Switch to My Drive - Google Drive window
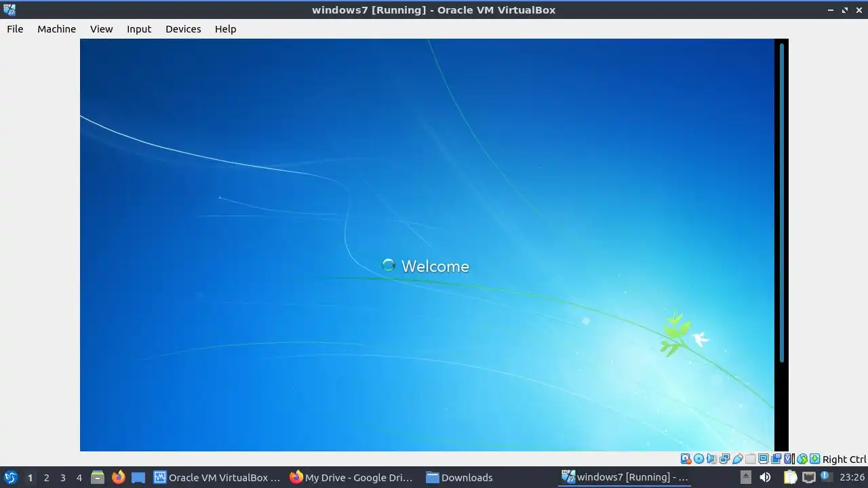 [352, 477]
